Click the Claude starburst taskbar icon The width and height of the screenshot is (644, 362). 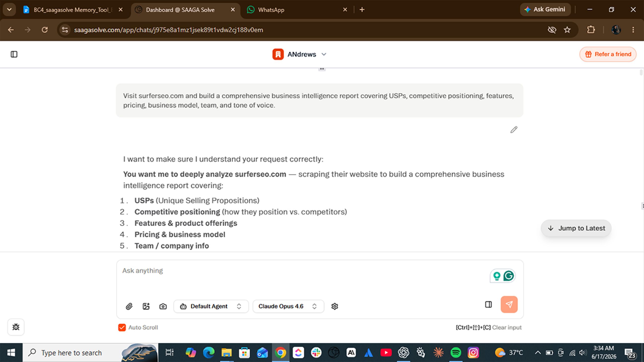tap(438, 353)
